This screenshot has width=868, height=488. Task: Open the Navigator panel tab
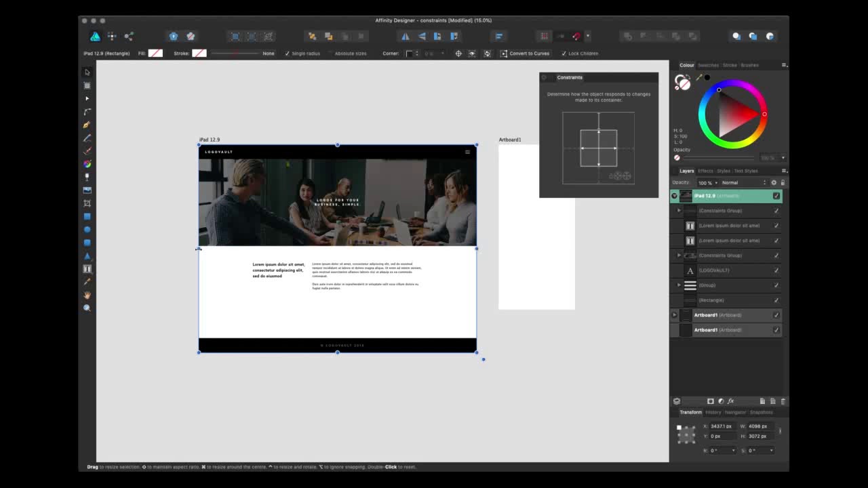click(735, 412)
